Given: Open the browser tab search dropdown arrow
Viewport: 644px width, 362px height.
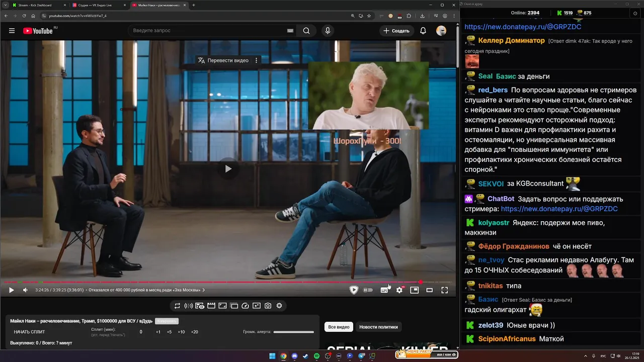Looking at the screenshot, I should tap(5, 5).
